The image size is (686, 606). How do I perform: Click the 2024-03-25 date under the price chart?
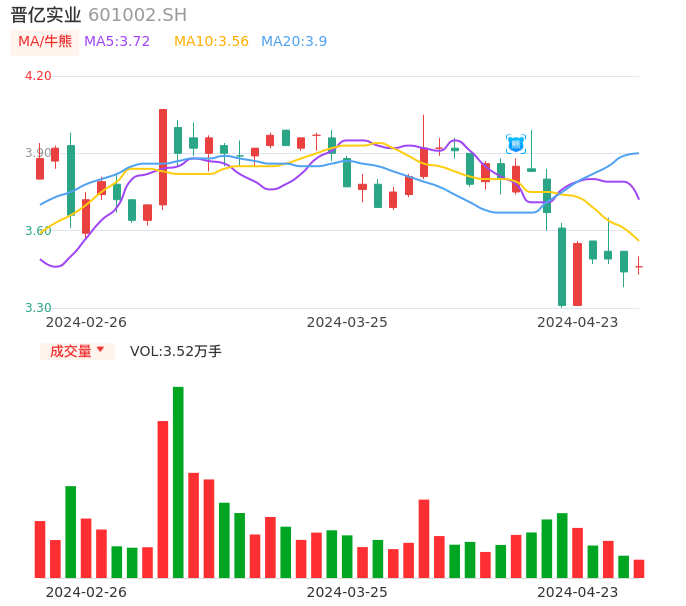(347, 322)
